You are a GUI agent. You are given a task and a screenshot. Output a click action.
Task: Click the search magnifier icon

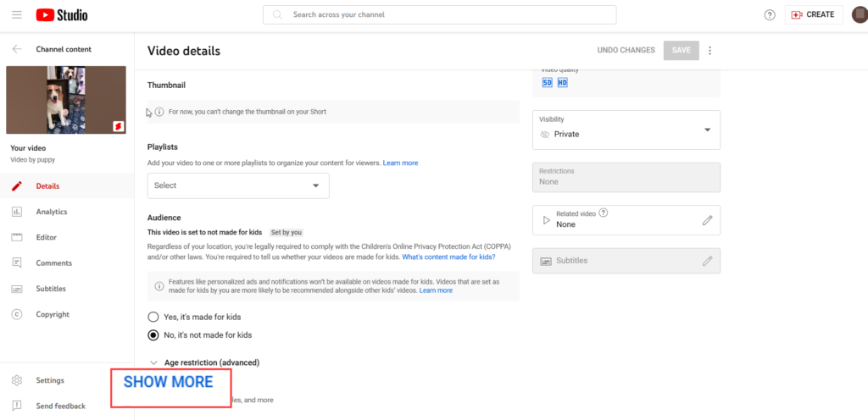click(x=278, y=15)
